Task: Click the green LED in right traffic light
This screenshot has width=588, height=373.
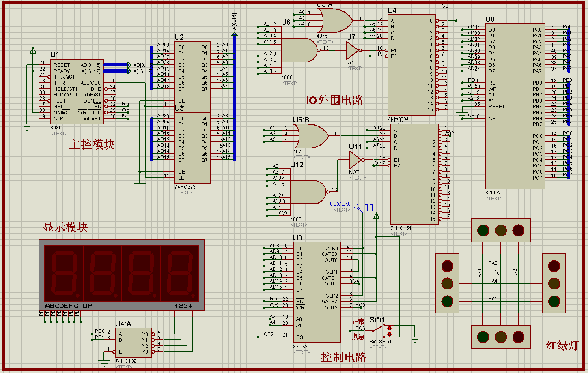Action: coord(554,301)
